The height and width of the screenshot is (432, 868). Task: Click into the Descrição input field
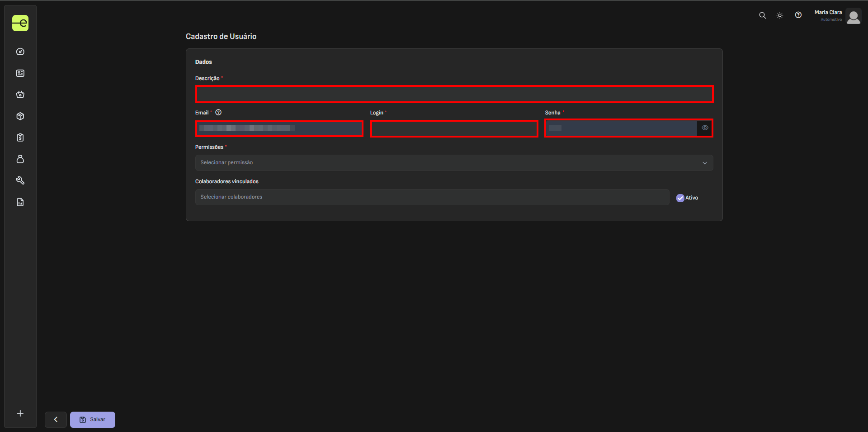pos(454,94)
